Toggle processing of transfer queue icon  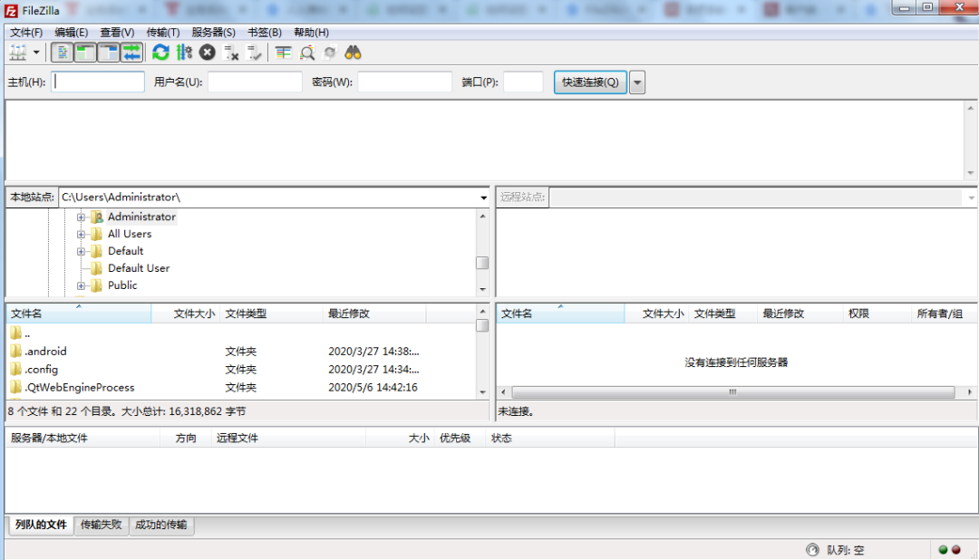pos(184,53)
